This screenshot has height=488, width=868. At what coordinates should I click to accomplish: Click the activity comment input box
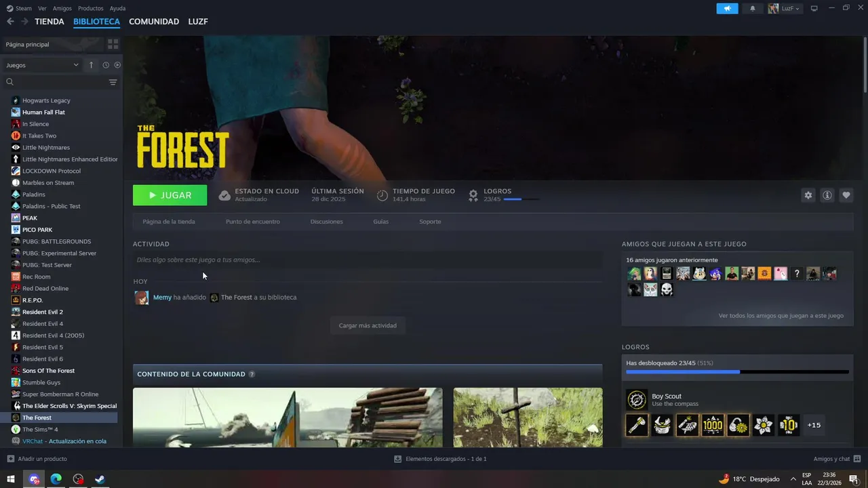[x=368, y=260]
